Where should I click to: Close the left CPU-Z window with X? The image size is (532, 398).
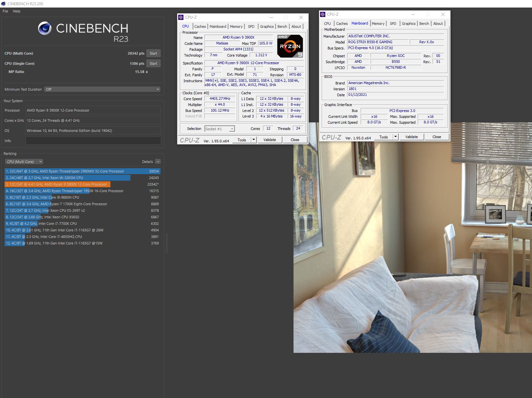point(301,17)
